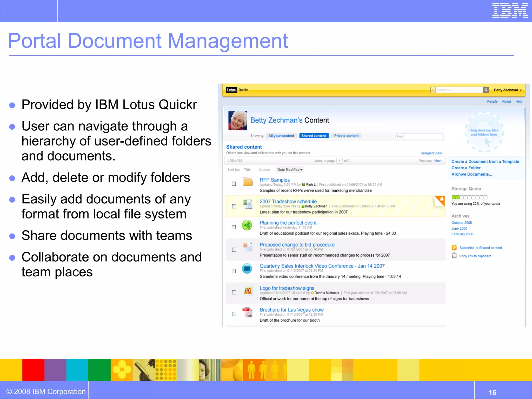532x399 pixels.
Task: Click the Find input field
Action: (x=419, y=136)
